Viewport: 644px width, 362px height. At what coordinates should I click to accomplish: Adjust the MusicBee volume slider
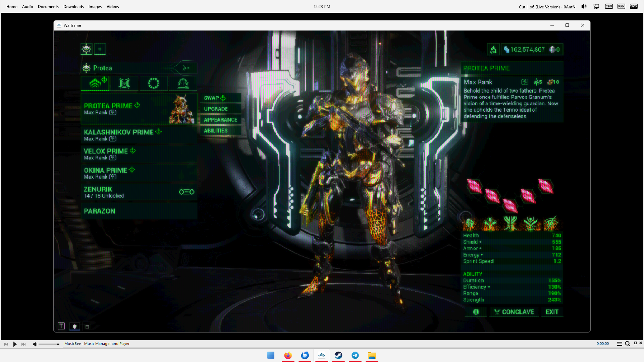click(49, 344)
